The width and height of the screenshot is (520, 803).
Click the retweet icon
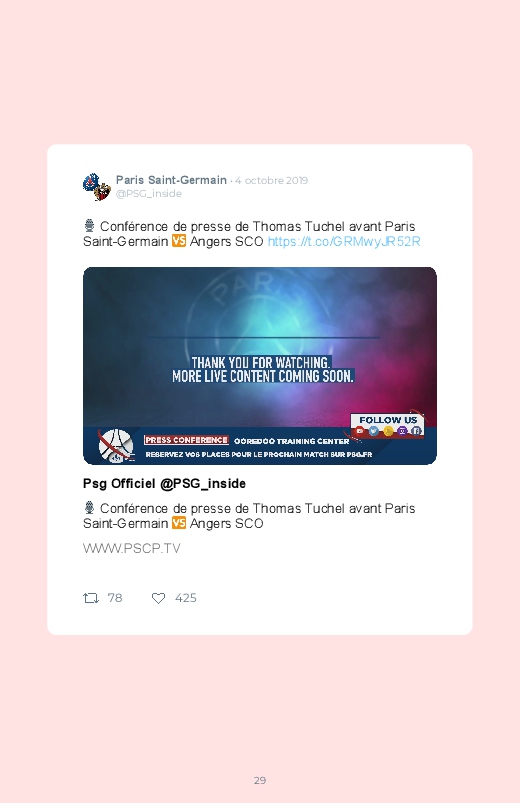[x=91, y=598]
